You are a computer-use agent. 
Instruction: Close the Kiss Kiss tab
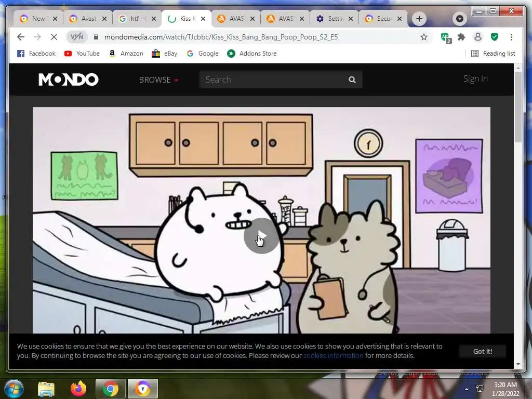click(203, 19)
